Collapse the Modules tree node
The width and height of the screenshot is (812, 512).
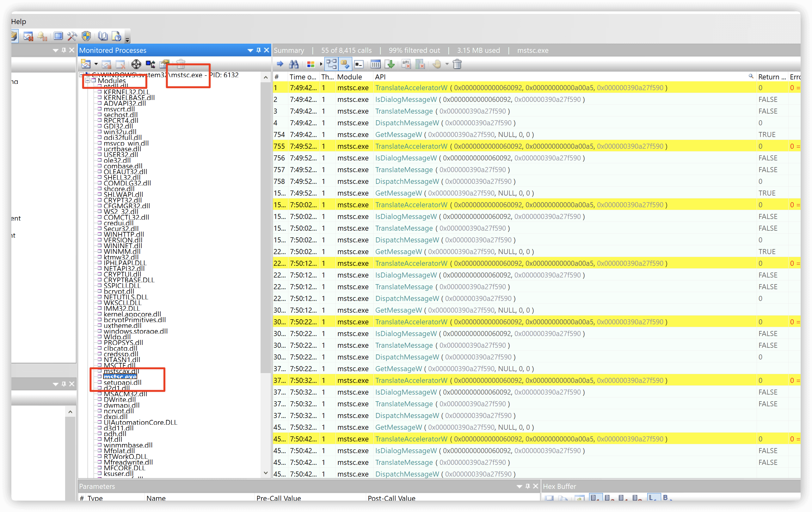pyautogui.click(x=88, y=81)
